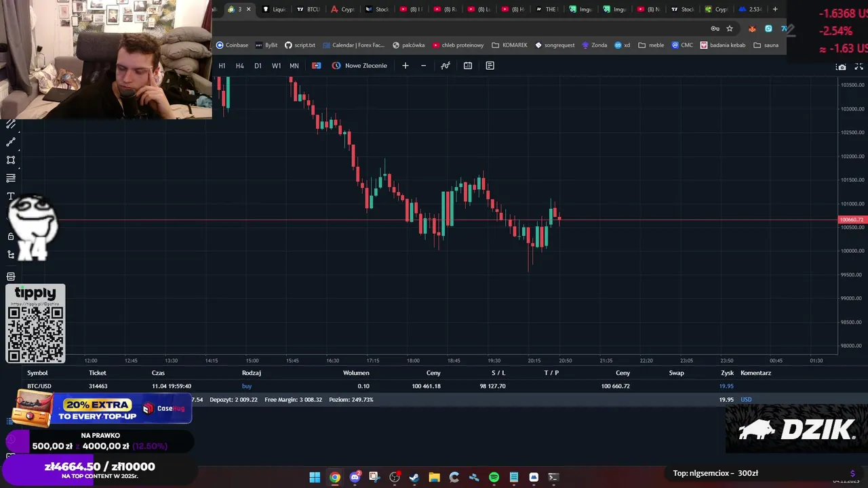Select the MN monthly timeframe

294,66
